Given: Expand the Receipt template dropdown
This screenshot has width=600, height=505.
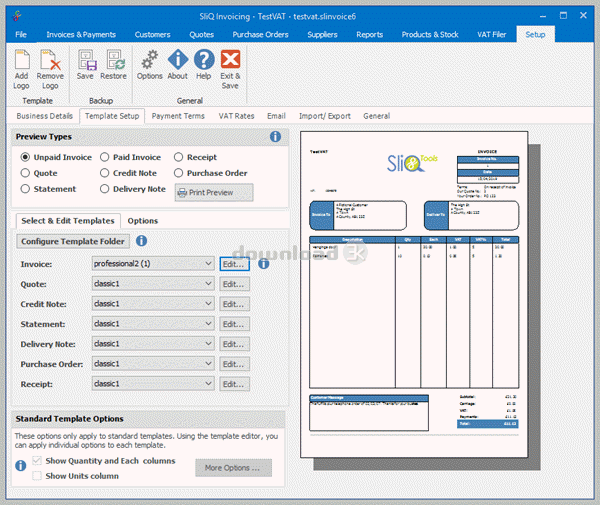Looking at the screenshot, I should coord(153,384).
